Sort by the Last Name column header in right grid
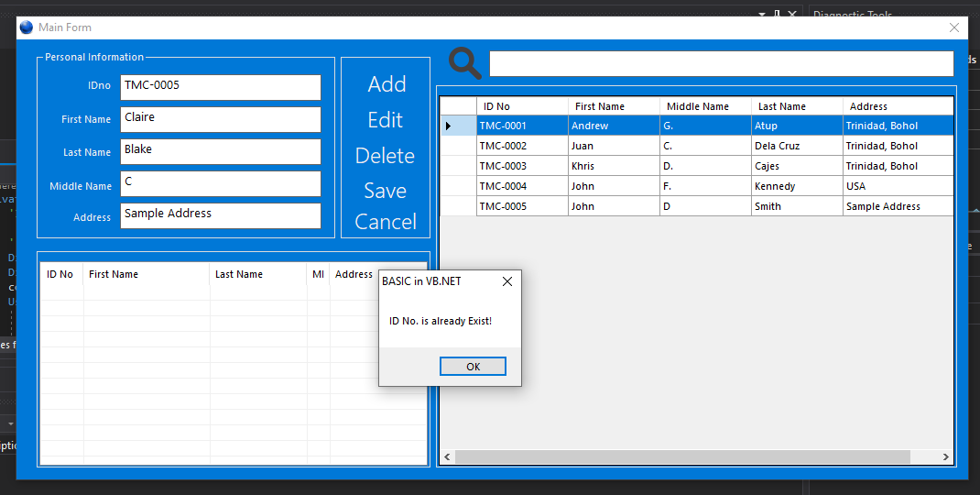The image size is (980, 495). coord(795,106)
